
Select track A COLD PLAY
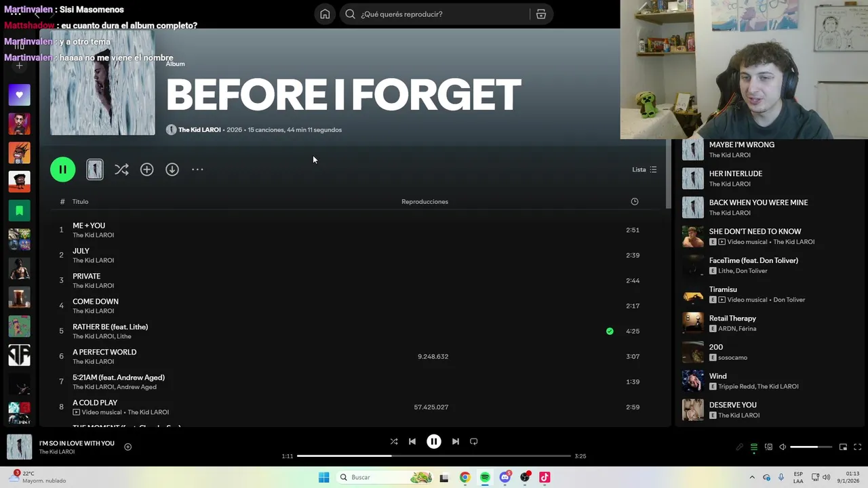(x=95, y=403)
